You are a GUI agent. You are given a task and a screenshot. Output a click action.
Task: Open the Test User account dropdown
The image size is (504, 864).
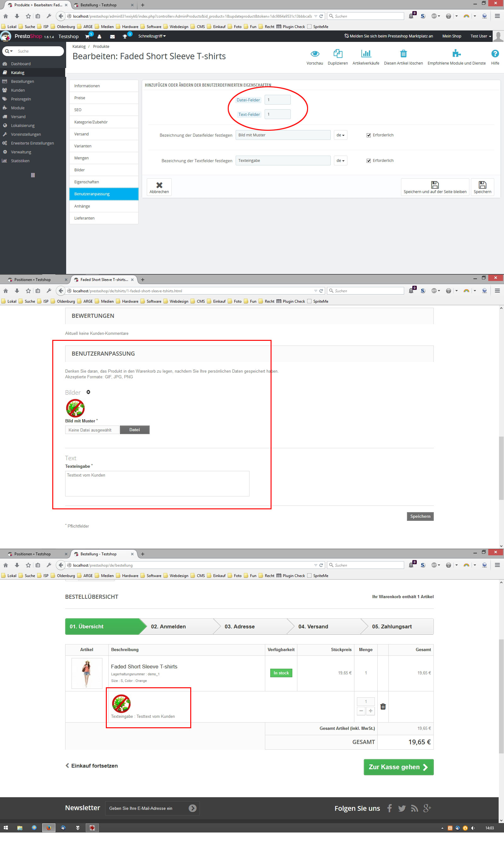coord(481,36)
